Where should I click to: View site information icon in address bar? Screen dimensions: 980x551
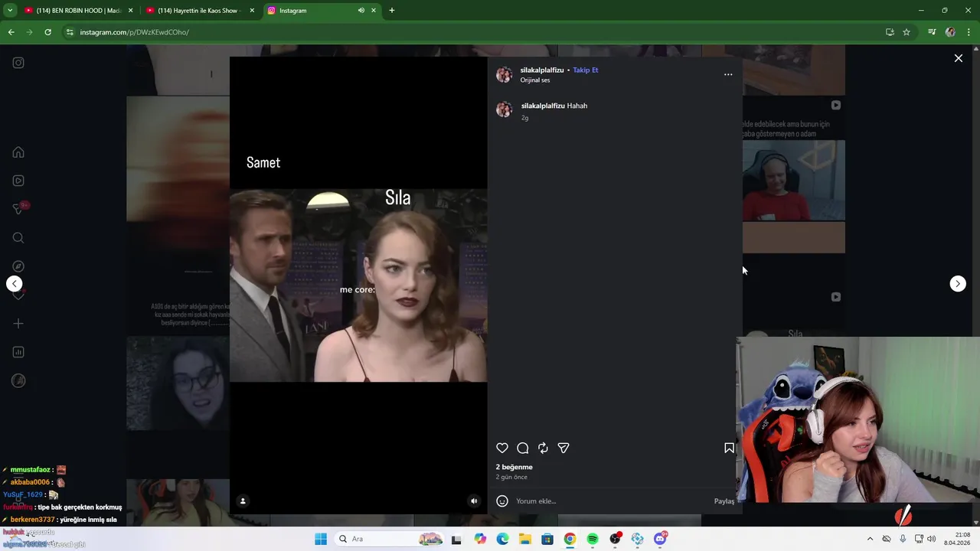(x=70, y=32)
